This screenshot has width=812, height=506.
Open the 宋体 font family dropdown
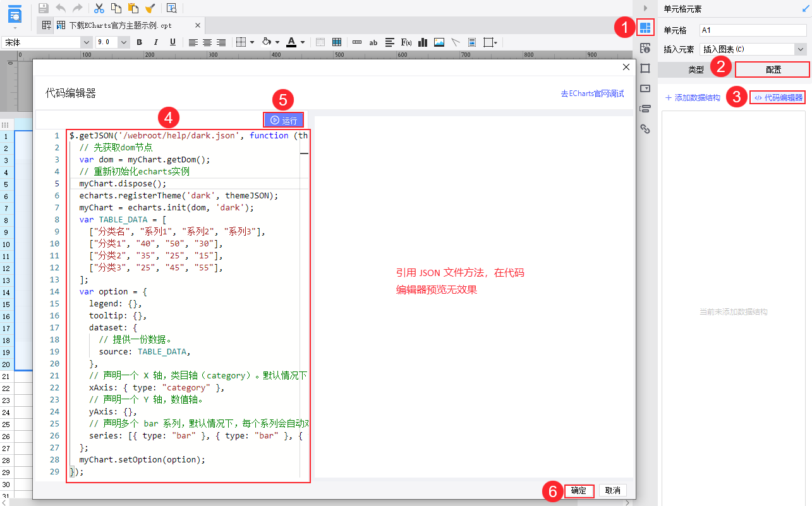point(87,42)
